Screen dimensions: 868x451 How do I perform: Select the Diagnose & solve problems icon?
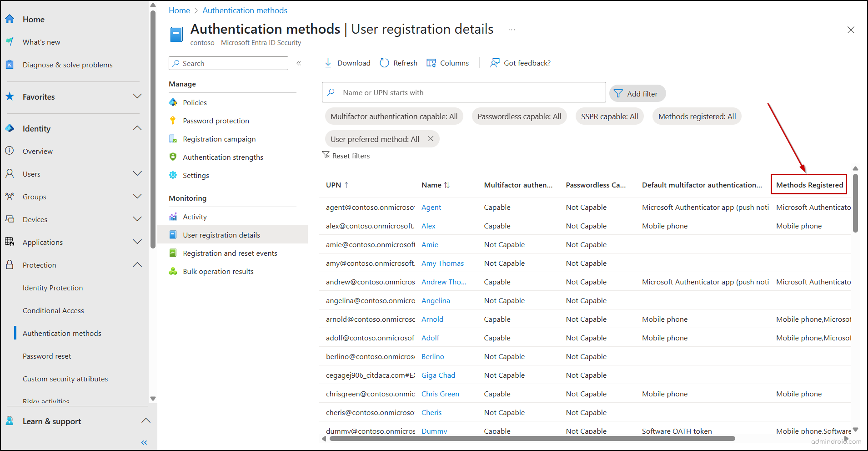[10, 64]
